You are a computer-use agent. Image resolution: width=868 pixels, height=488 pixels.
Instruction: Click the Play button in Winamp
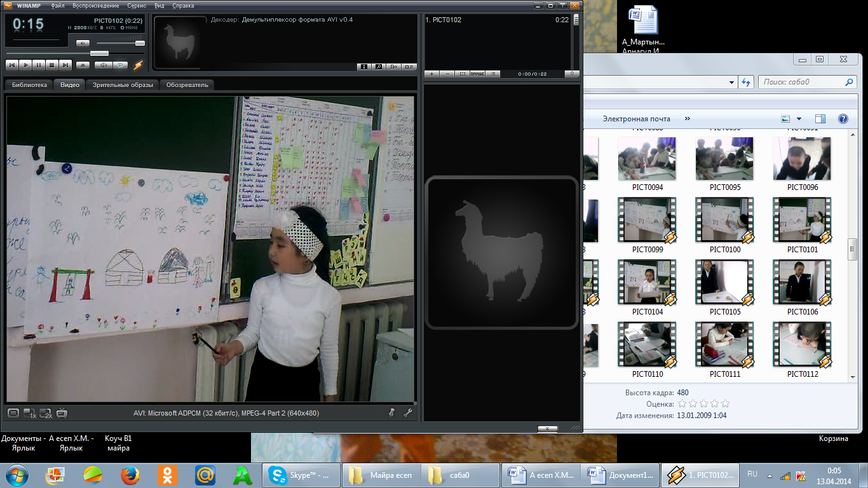click(x=25, y=65)
